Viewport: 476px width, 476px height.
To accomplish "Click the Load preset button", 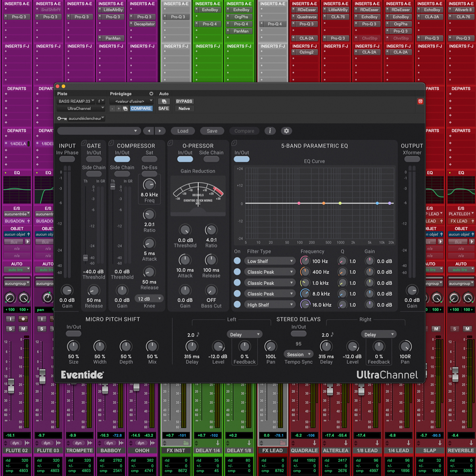I will tap(183, 131).
